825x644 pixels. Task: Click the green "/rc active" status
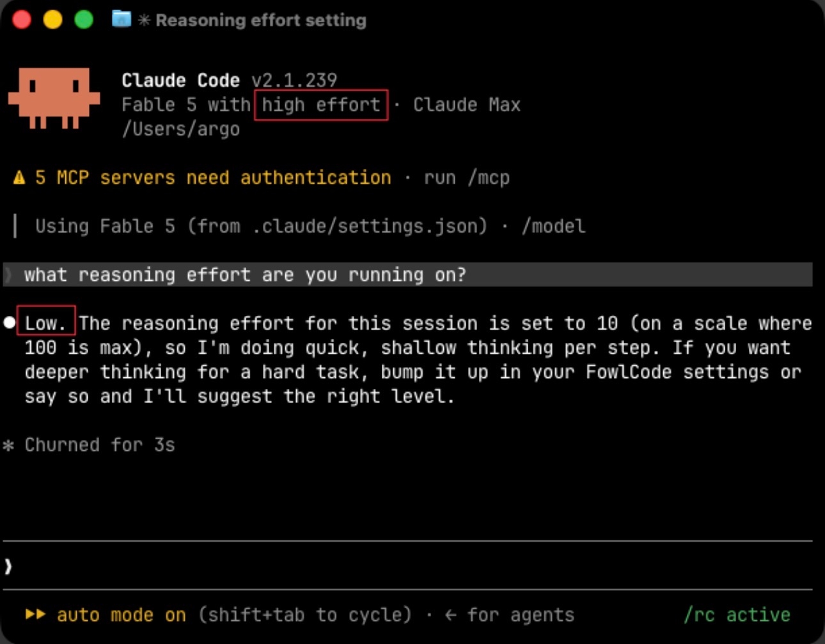[x=737, y=615]
